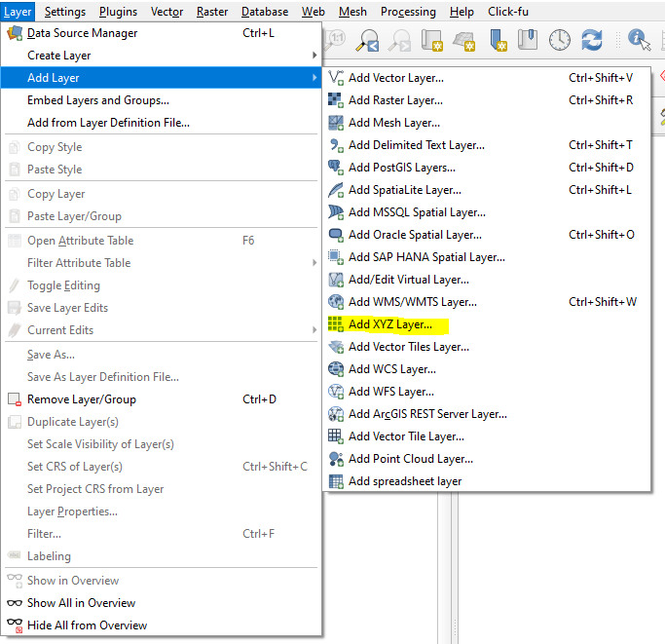Expand the Filter Attribute Table submenu arrow
665x644 pixels.
[x=314, y=263]
